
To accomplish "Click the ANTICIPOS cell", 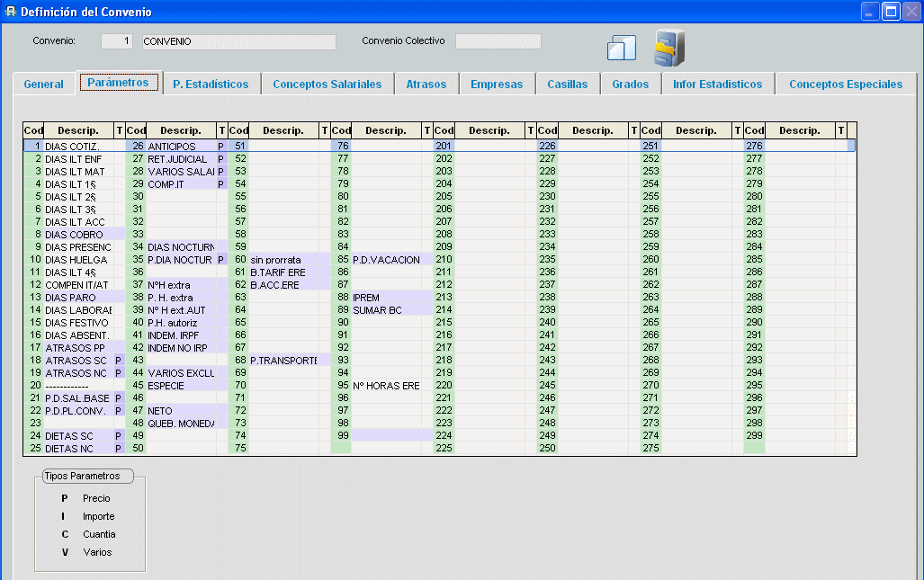I will click(181, 146).
